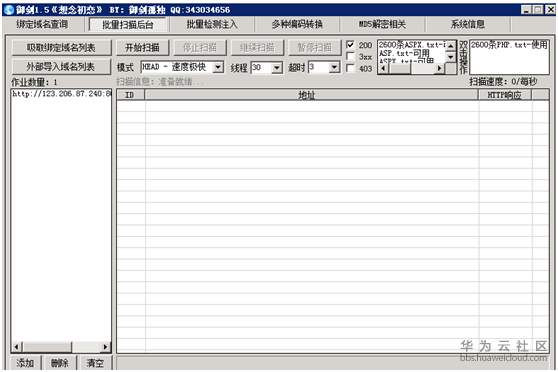The height and width of the screenshot is (372, 558).
Task: Open the MD5解密相关 tab
Action: coord(382,24)
